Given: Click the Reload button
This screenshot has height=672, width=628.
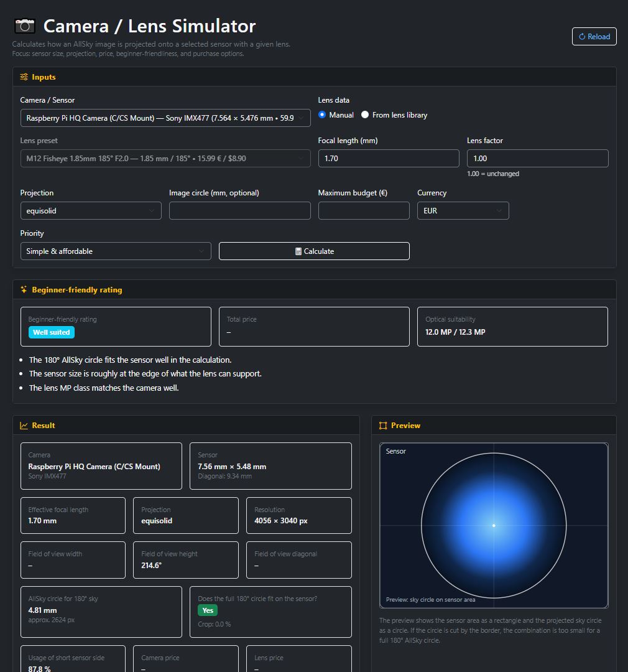Looking at the screenshot, I should click(594, 36).
